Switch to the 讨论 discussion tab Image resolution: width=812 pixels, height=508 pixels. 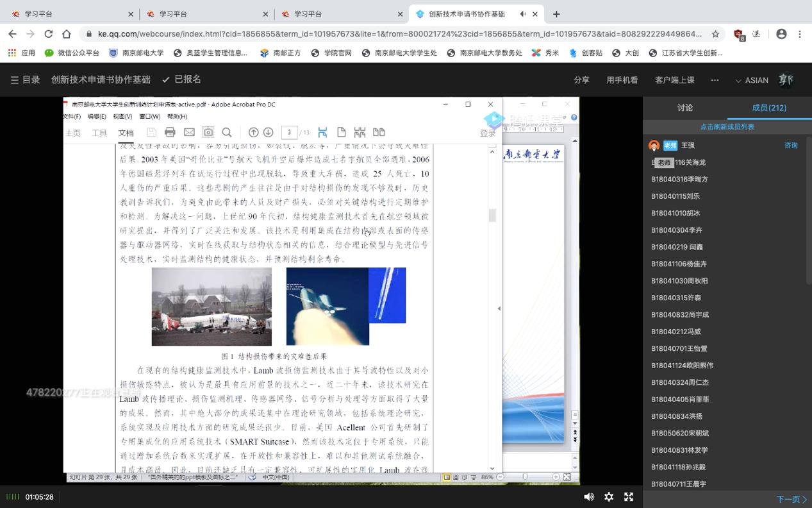pos(685,108)
